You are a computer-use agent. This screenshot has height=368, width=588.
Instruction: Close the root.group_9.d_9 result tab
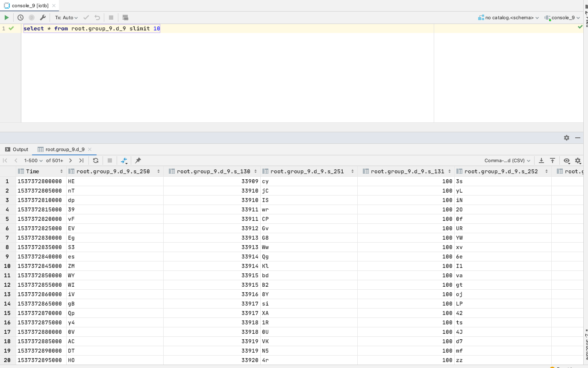click(90, 149)
